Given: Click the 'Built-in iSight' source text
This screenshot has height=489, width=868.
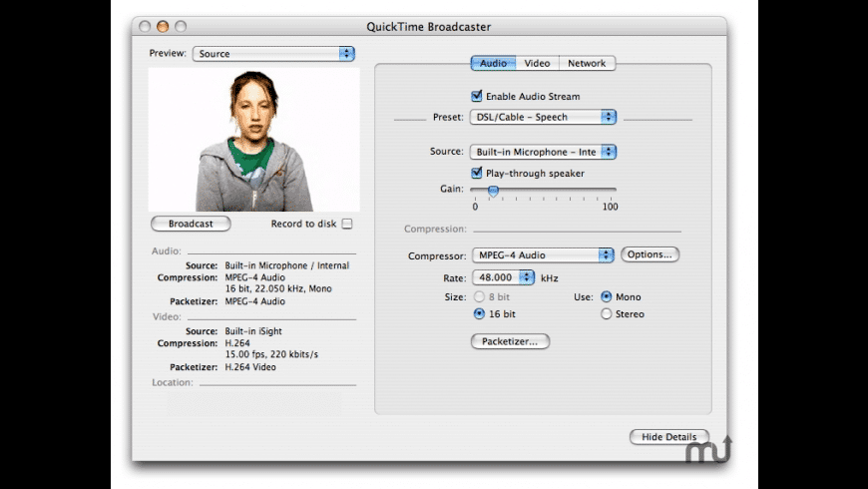Looking at the screenshot, I should pyautogui.click(x=253, y=331).
